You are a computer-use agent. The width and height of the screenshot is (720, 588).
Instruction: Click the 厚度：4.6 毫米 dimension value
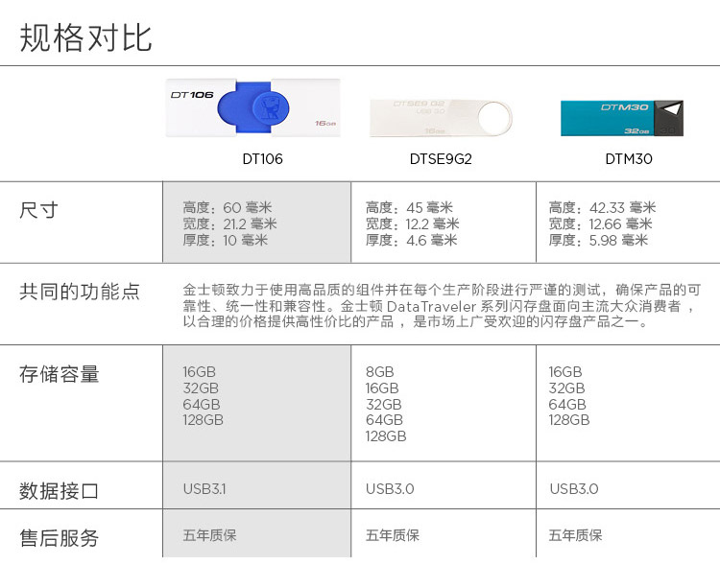[x=412, y=240]
